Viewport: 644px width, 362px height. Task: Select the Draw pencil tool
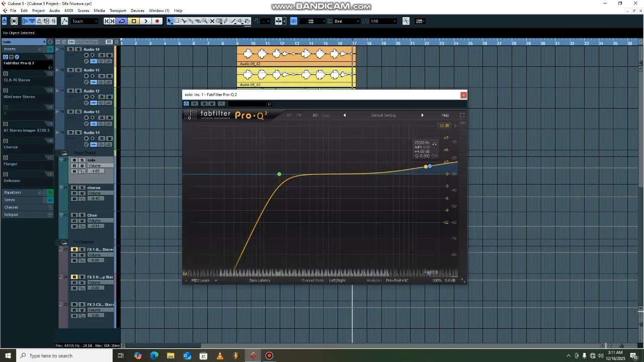(226, 21)
